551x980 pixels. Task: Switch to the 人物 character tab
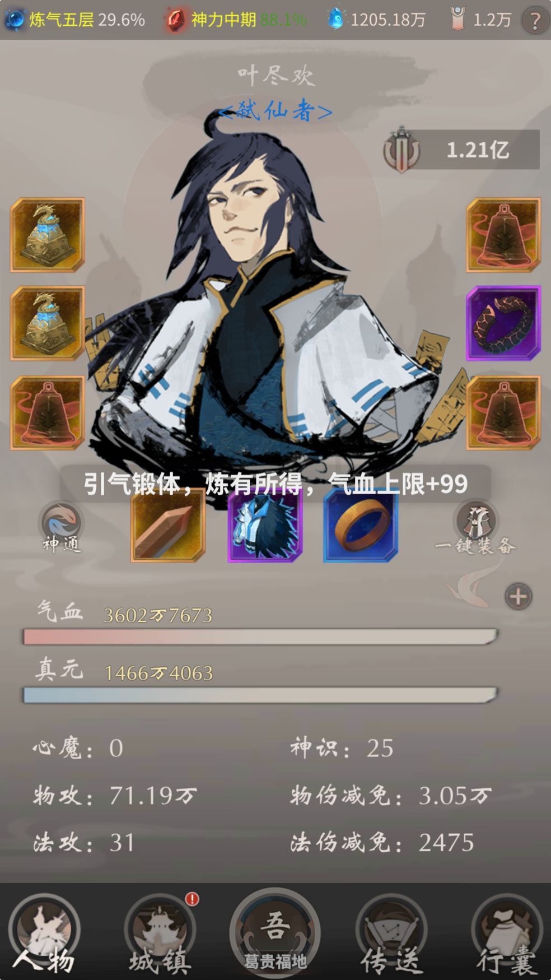click(x=44, y=933)
